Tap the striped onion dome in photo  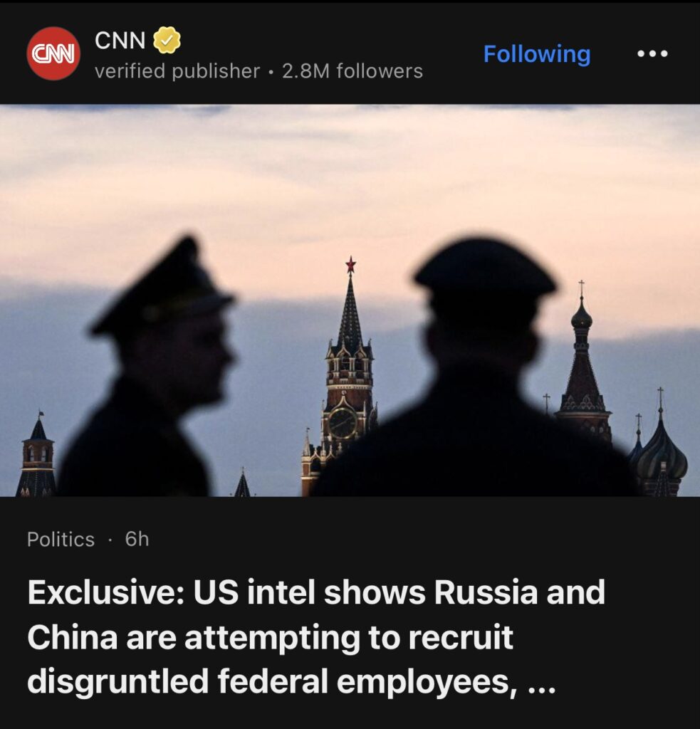point(662,461)
